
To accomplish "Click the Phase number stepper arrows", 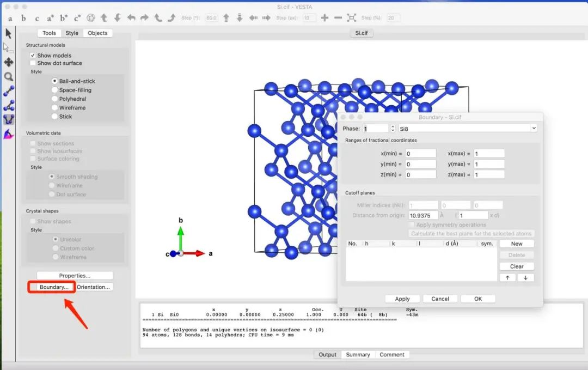I will [393, 129].
